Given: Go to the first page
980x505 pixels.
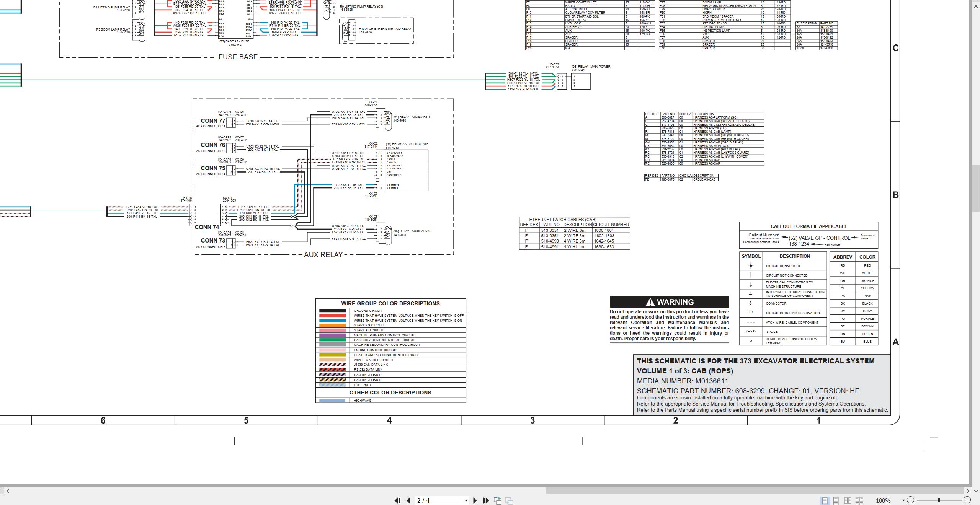Looking at the screenshot, I should pyautogui.click(x=398, y=500).
